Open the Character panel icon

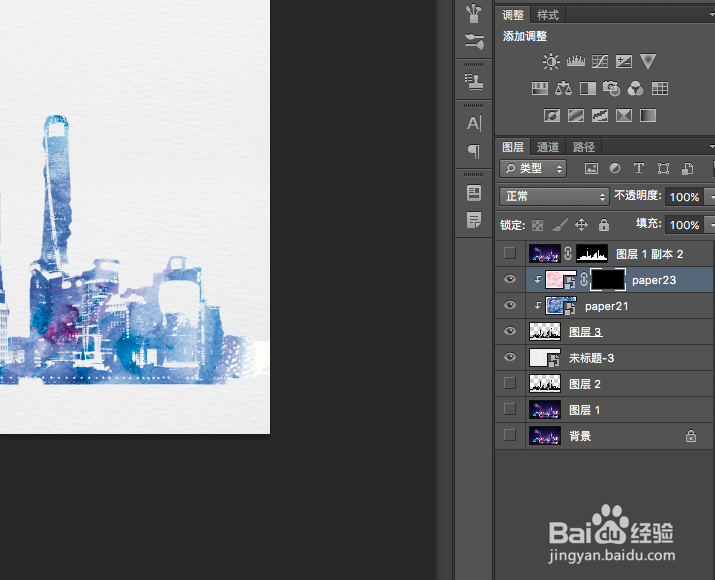tap(474, 123)
